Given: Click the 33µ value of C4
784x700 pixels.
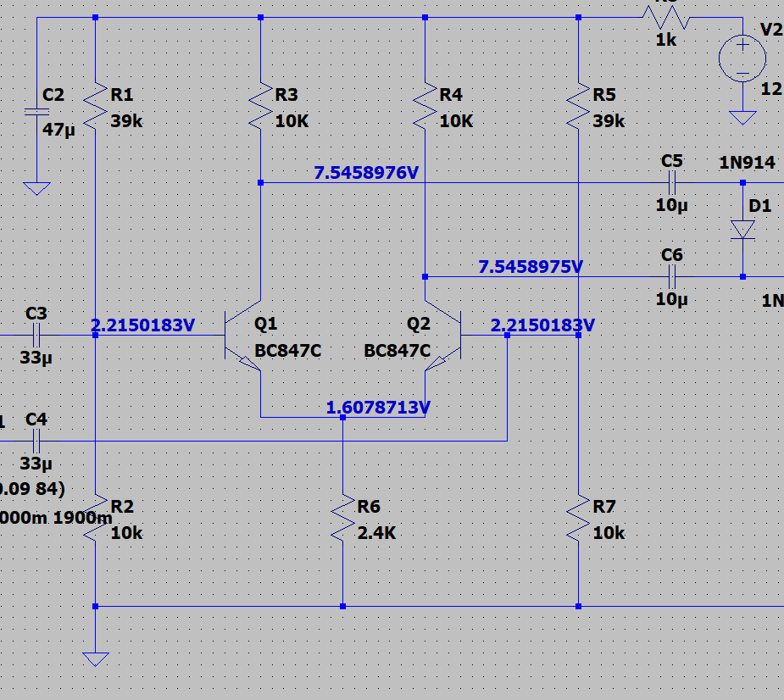Looking at the screenshot, I should pos(36,464).
